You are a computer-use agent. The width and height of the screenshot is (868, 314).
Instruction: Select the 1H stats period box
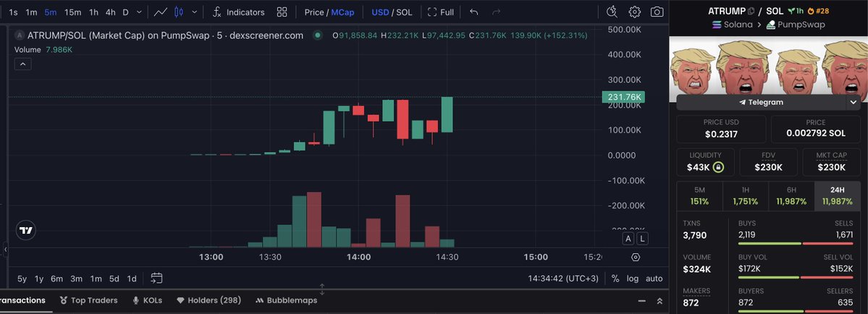click(745, 196)
